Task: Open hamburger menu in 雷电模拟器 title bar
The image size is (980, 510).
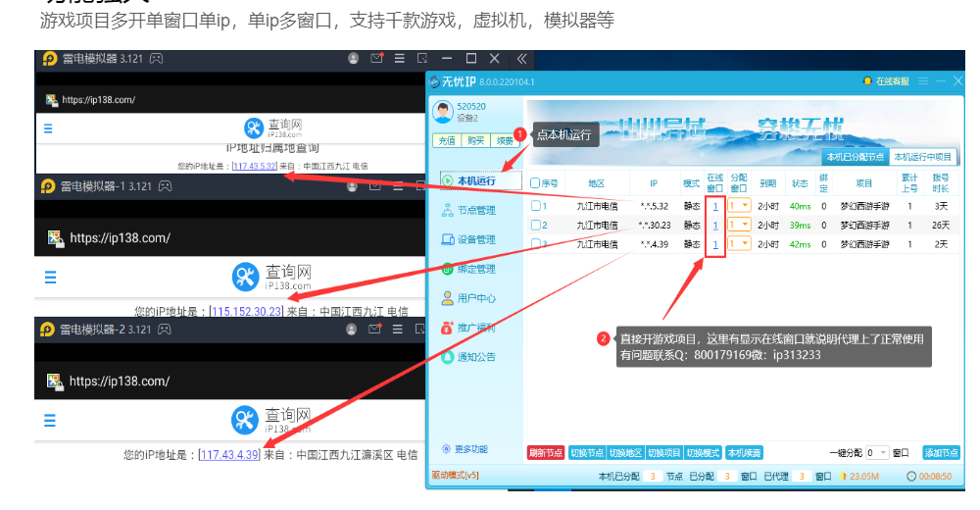Action: coord(400,58)
